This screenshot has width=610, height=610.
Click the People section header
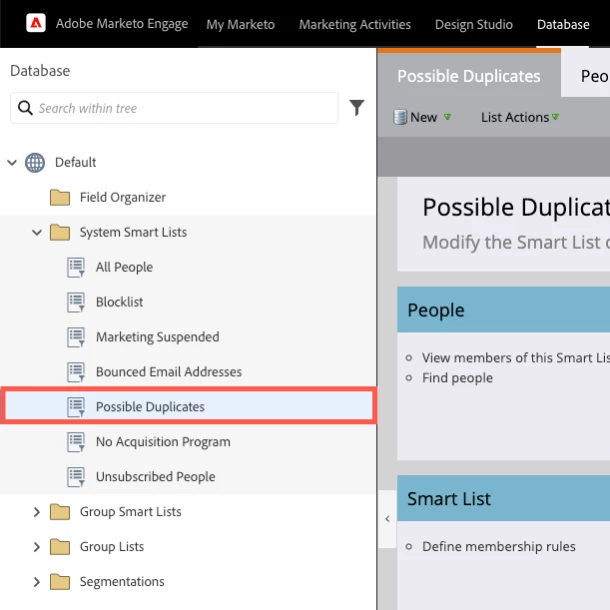(x=503, y=310)
